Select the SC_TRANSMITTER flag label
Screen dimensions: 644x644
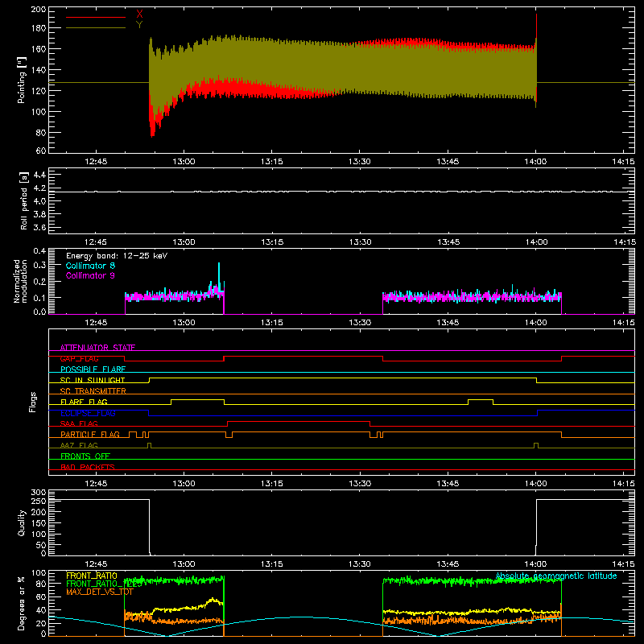pyautogui.click(x=93, y=390)
